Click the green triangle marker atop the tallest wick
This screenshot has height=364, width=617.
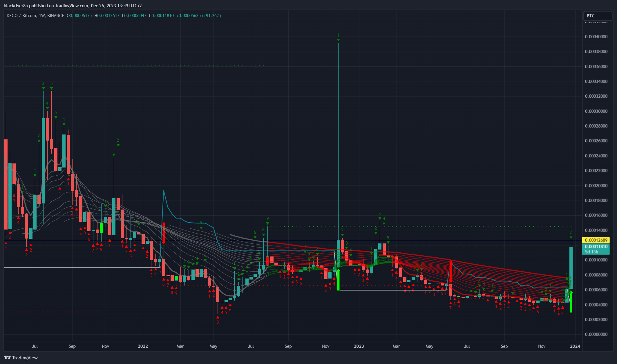point(338,40)
